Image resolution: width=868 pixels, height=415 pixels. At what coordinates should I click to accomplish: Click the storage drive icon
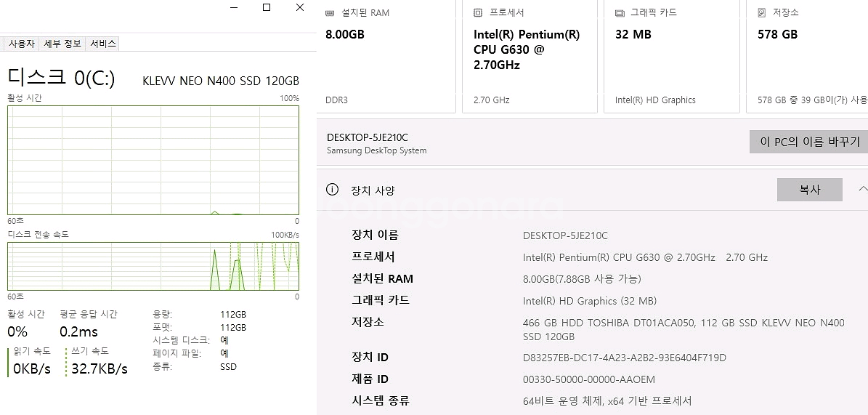pos(761,13)
